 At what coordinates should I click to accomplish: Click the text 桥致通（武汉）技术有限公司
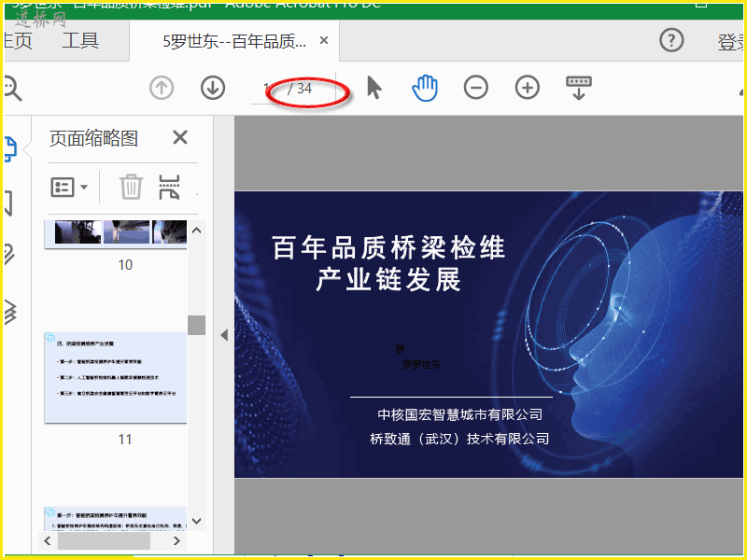point(459,438)
